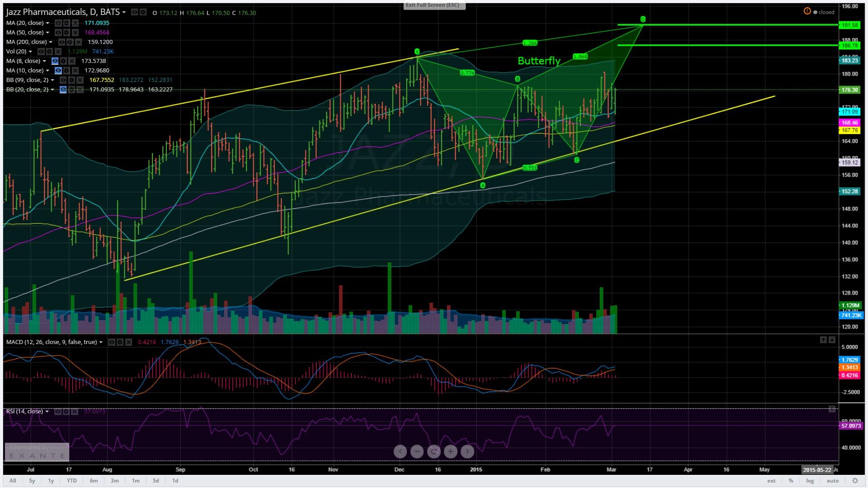Open settings gear for MA (10, close)
Viewport: 868px width, 488px height.
[66, 70]
